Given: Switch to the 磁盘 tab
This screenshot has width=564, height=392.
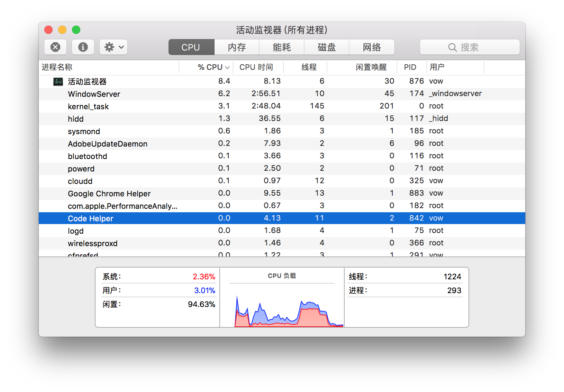Looking at the screenshot, I should 327,47.
